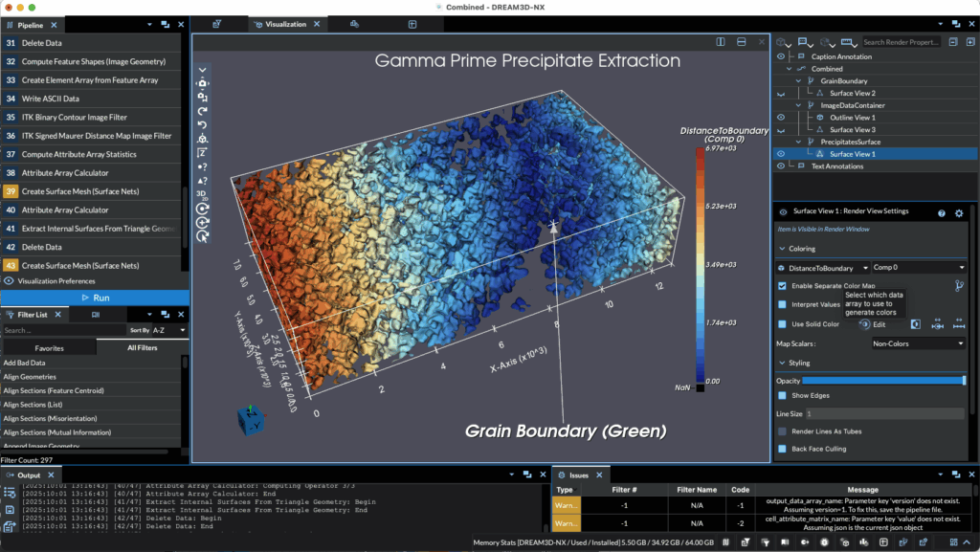Click the orientation cube in the viewport
The width and height of the screenshot is (980, 552).
coord(248,420)
